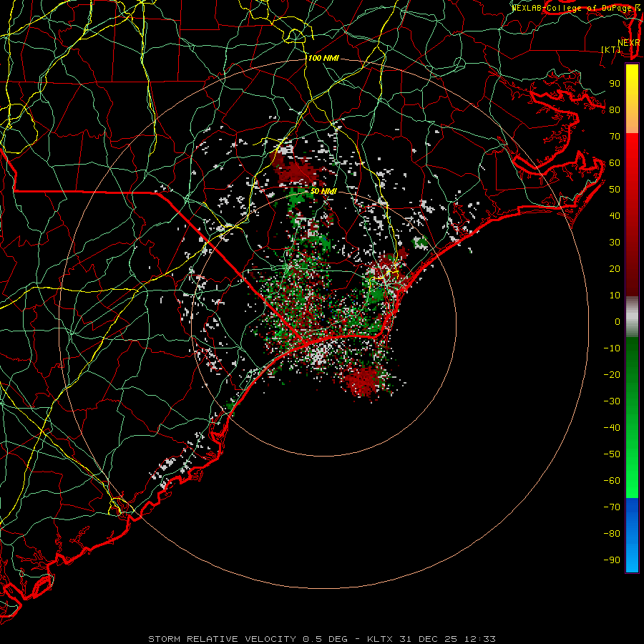Screen dimensions: 644x644
Task: Click the -90 value on velocity scale
Action: click(612, 560)
